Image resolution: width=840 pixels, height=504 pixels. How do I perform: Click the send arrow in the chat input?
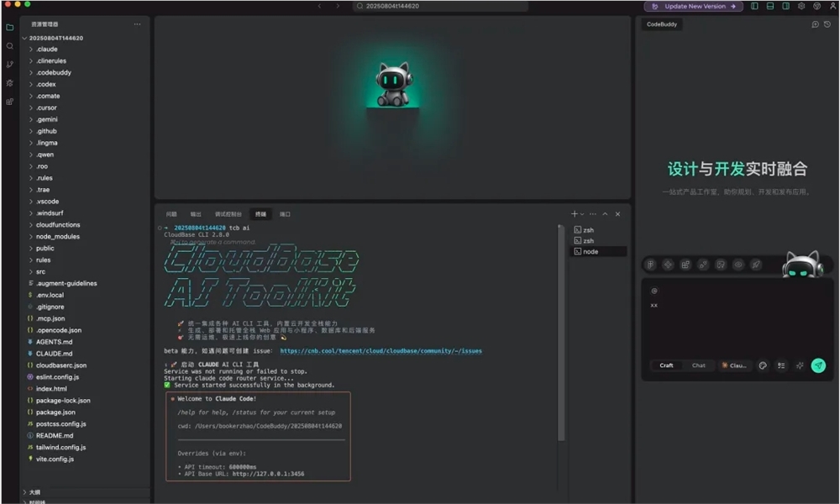coord(817,365)
